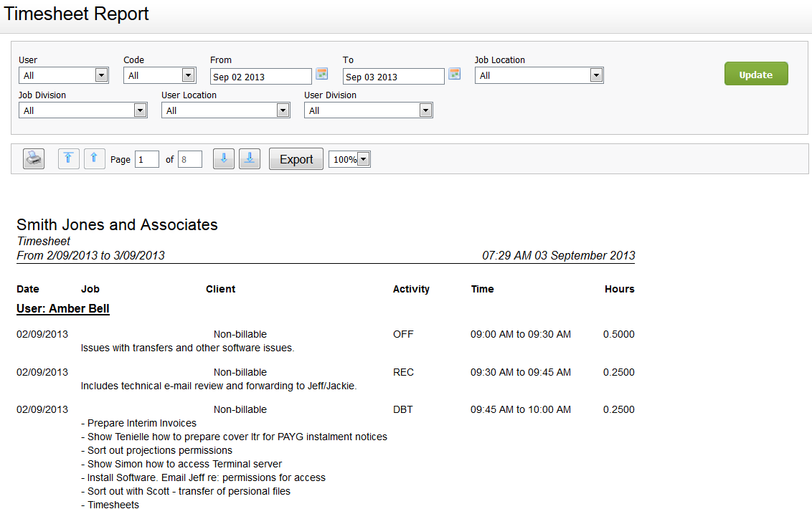
Task: Open calendar picker for From date
Action: click(322, 74)
